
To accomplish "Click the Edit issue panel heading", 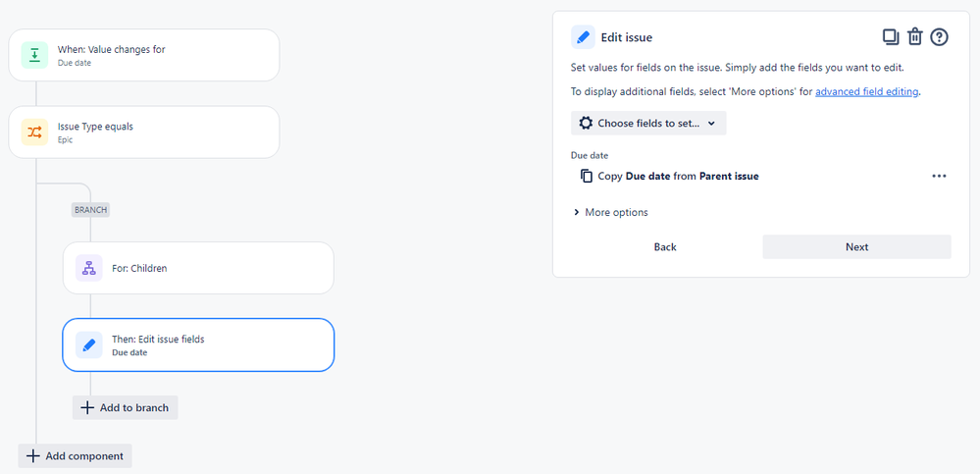I will (x=626, y=37).
